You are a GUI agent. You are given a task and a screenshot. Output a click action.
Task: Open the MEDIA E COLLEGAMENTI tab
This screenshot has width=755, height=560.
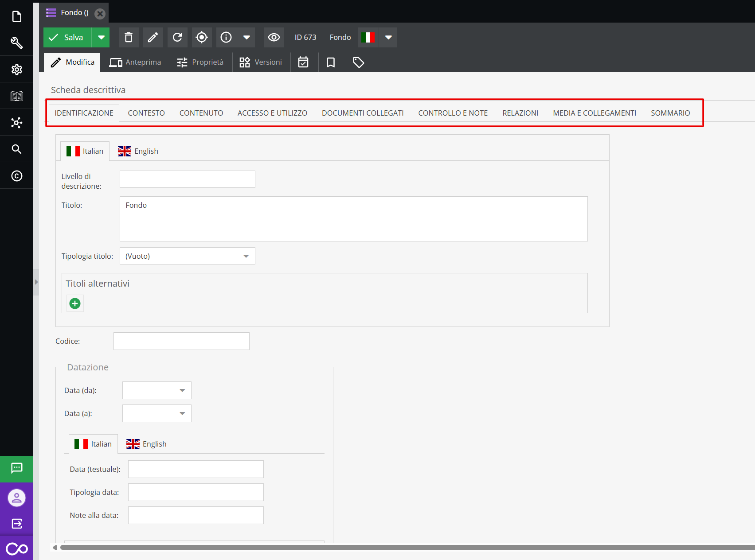pos(594,113)
